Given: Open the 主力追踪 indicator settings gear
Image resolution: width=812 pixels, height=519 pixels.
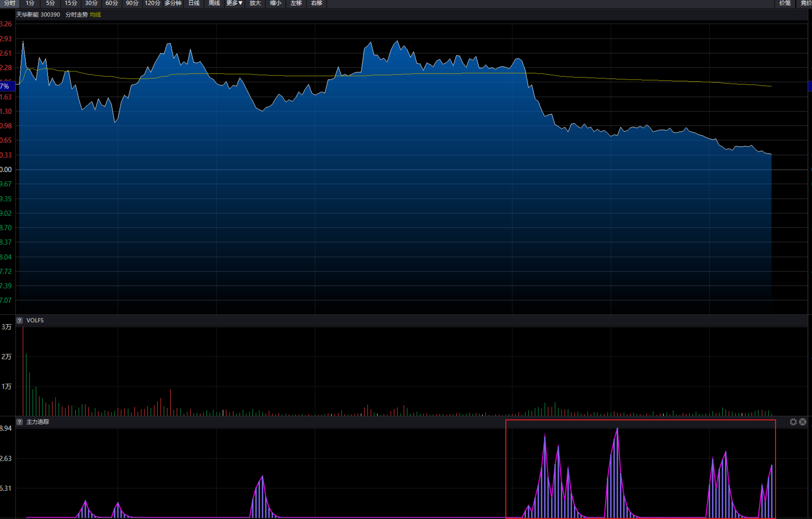Looking at the screenshot, I should pyautogui.click(x=793, y=422).
